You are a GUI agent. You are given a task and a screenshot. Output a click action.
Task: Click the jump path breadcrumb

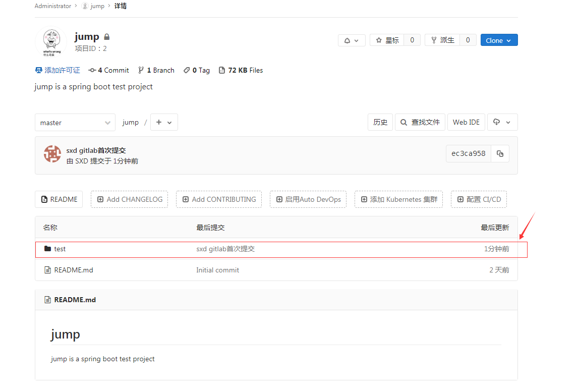click(x=131, y=123)
